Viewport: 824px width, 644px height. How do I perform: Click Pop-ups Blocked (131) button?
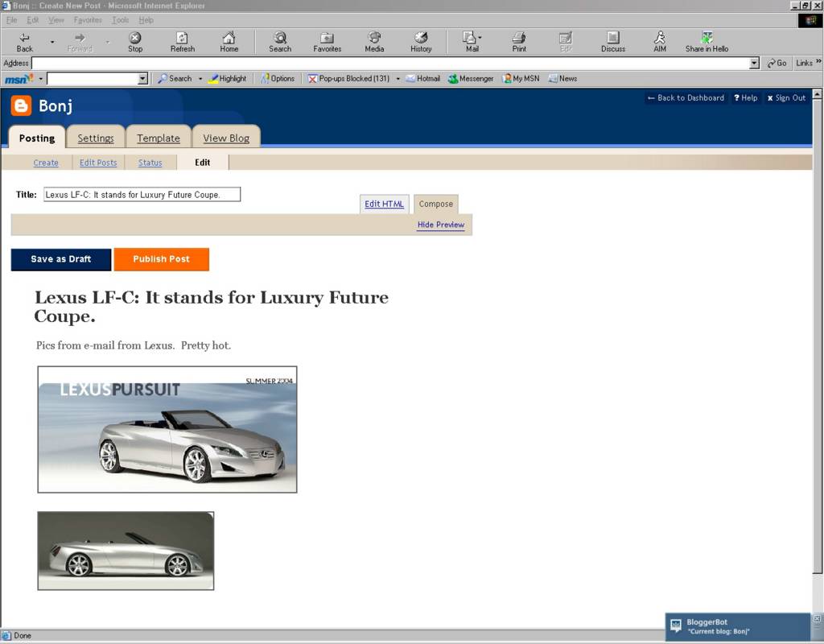tap(349, 79)
